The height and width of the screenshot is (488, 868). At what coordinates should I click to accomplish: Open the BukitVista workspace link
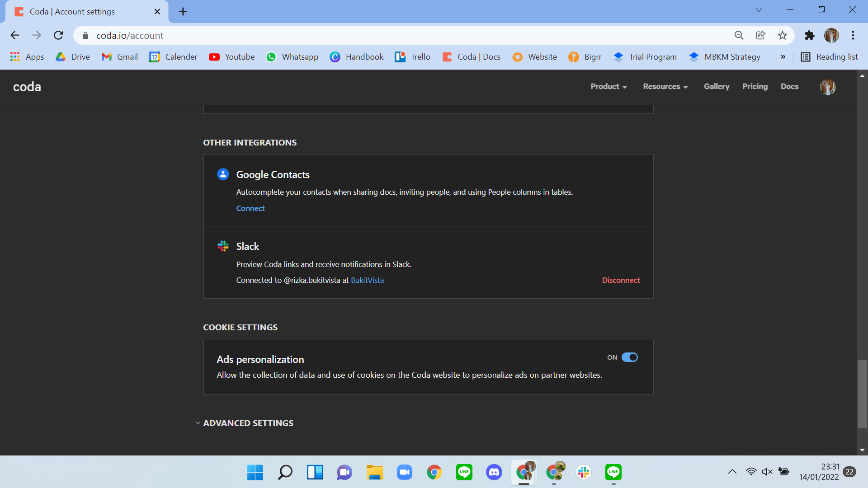click(x=367, y=280)
